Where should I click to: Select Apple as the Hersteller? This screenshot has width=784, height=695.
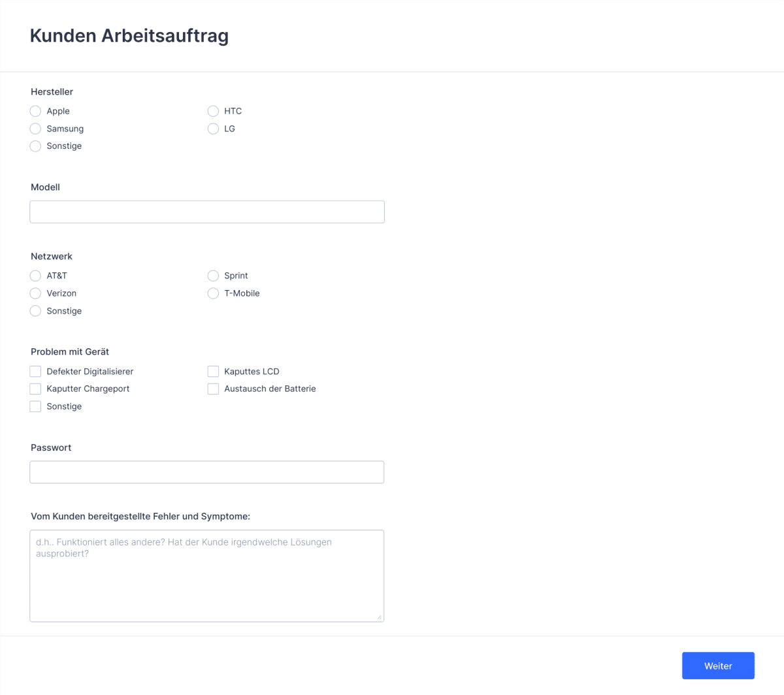(35, 111)
